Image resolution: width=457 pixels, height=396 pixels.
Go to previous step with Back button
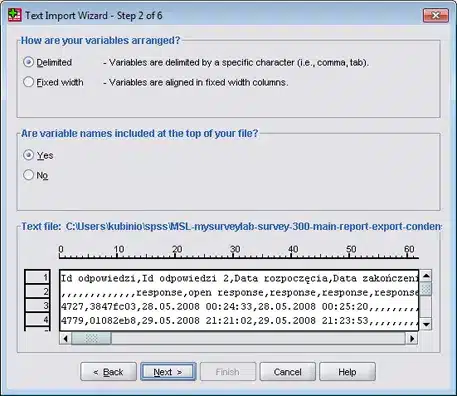click(x=108, y=372)
